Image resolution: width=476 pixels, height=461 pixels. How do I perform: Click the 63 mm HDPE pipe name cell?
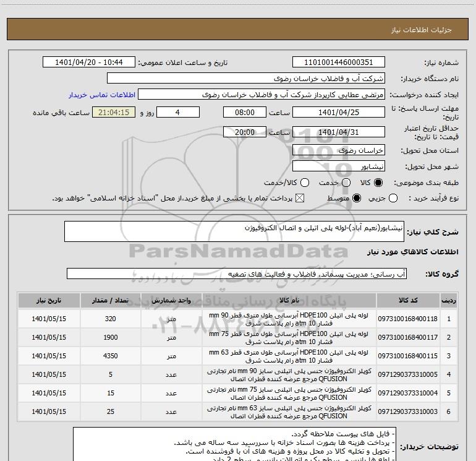click(x=289, y=356)
